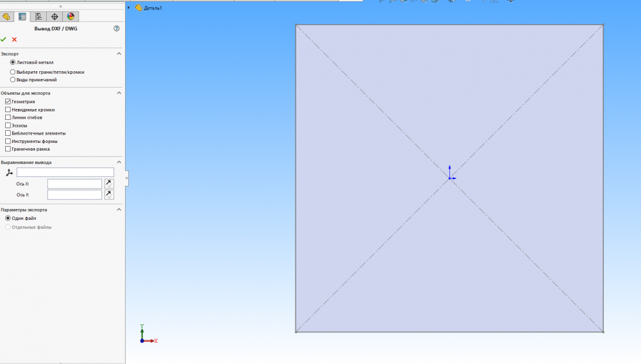Collapse the Параметры экспорта section
The width and height of the screenshot is (641, 364).
[x=119, y=210]
